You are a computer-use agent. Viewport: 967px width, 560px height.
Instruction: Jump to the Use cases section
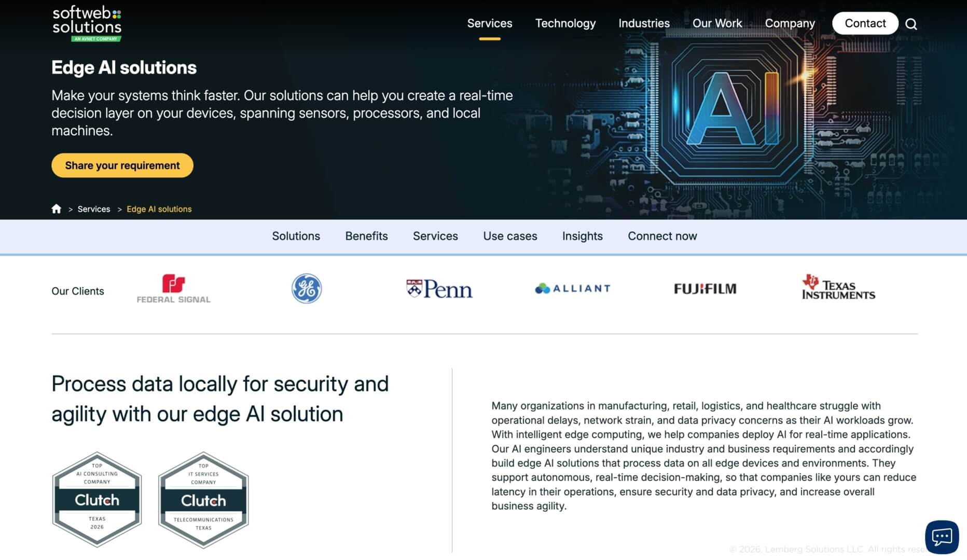[x=510, y=236]
